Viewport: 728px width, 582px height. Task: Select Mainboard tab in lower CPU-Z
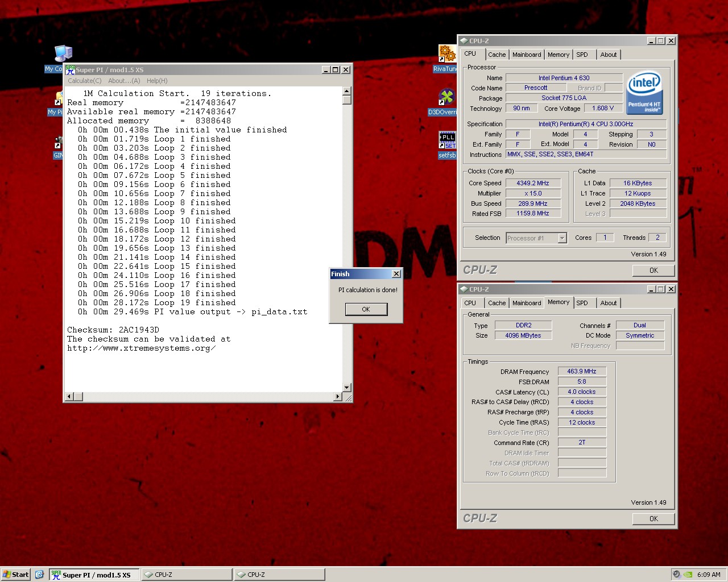[527, 303]
